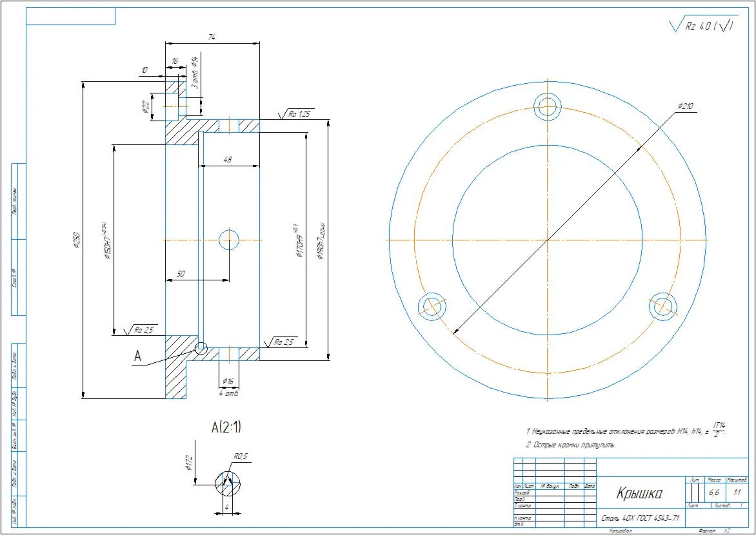Click the hatched detail circle under 'A(2:1)'
756x535 pixels.
click(228, 483)
